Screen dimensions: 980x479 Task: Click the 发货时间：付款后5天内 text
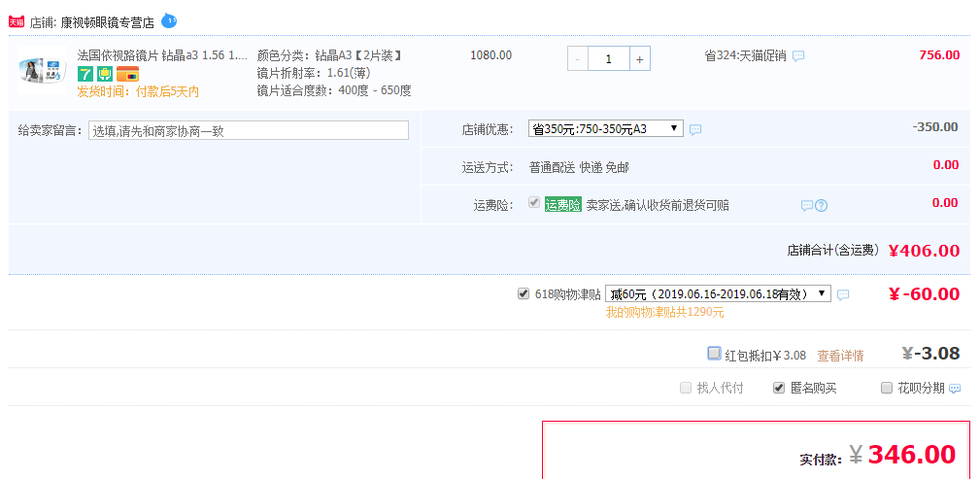[138, 92]
